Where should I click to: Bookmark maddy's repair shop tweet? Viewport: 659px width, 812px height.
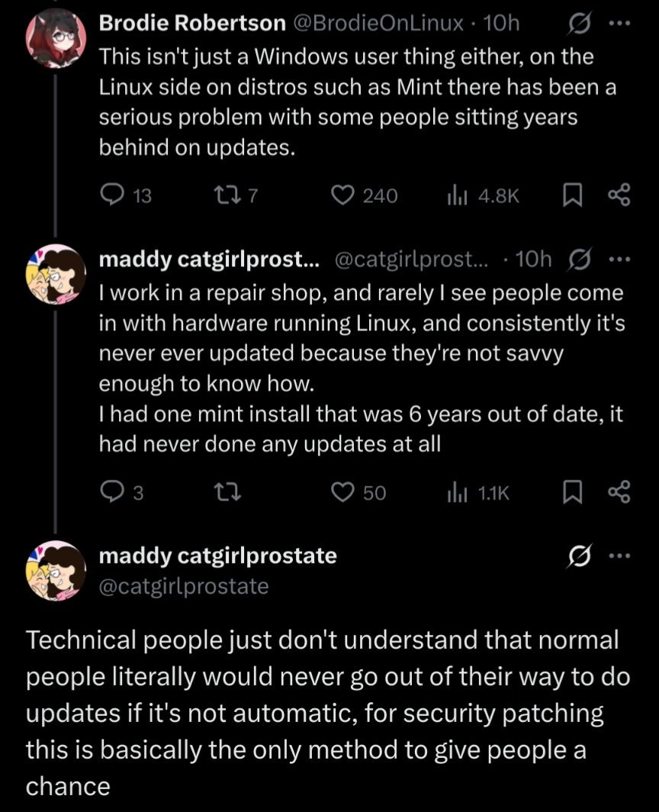[571, 494]
